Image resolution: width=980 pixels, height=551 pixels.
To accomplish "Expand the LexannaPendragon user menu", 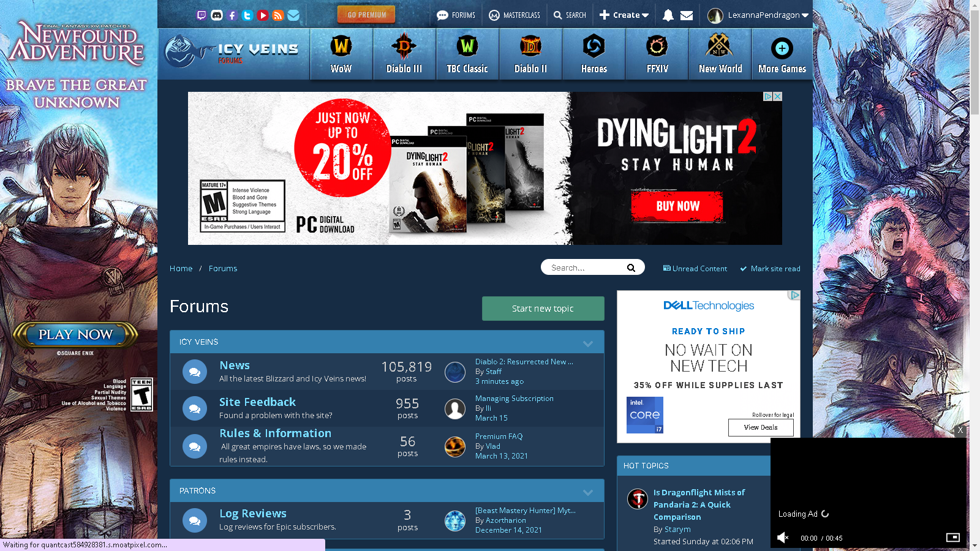I will pyautogui.click(x=758, y=15).
